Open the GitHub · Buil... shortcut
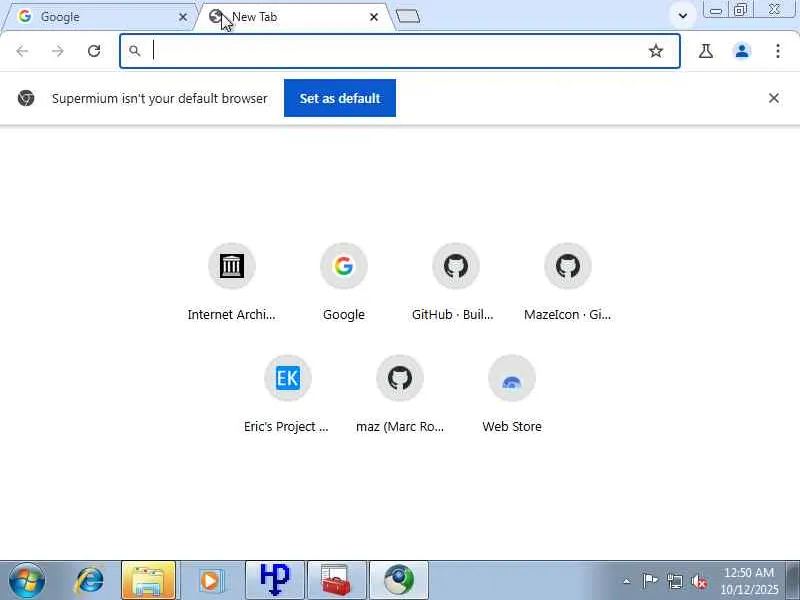Screen dimensions: 800x600 (x=456, y=283)
